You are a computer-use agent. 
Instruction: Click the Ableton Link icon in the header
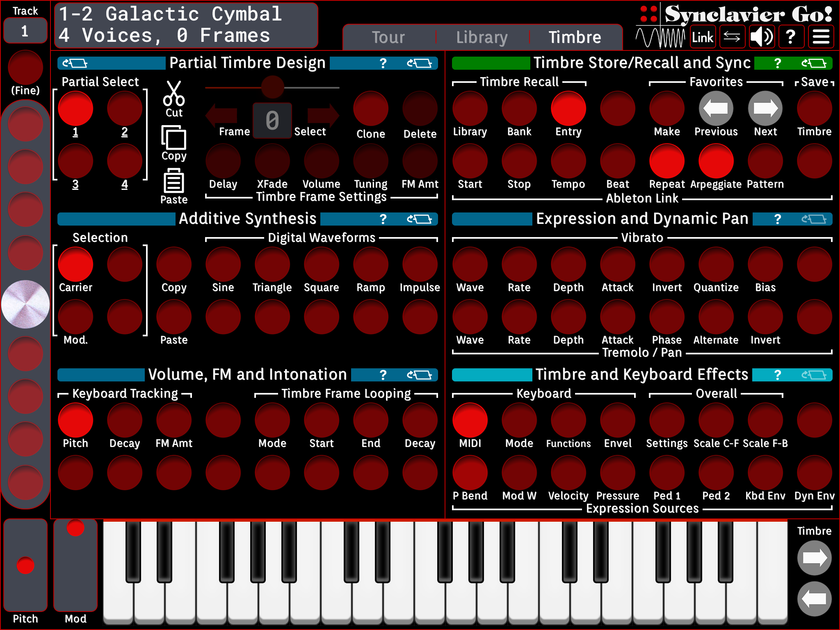703,37
